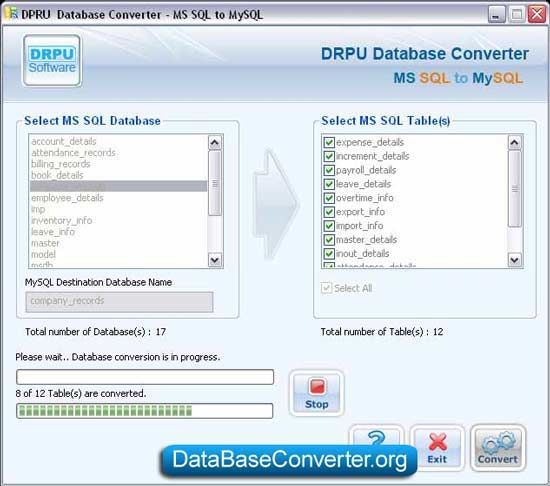Click MySQL Destination Database Name field

pos(119,302)
